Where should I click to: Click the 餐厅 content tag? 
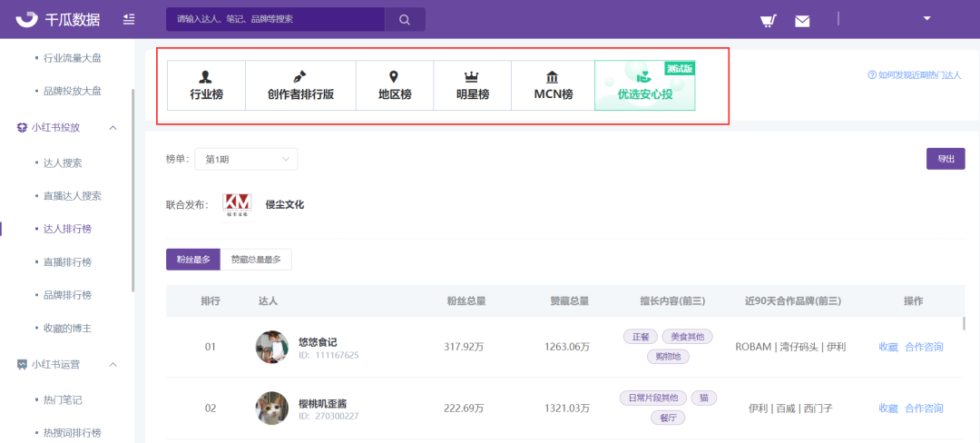pos(668,418)
